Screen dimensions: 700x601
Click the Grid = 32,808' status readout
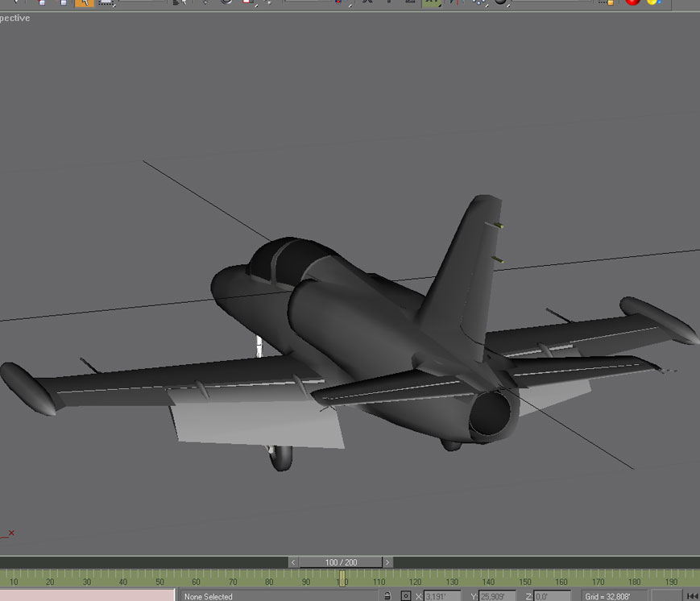(607, 596)
